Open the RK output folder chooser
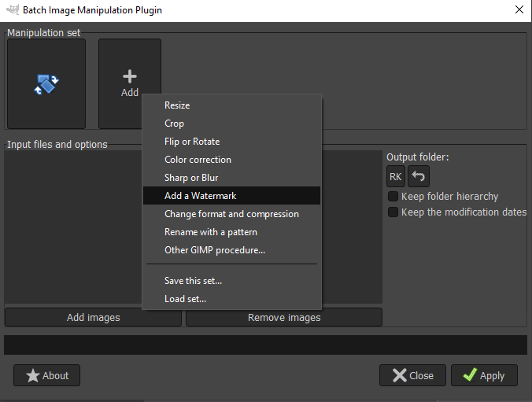 (x=395, y=176)
